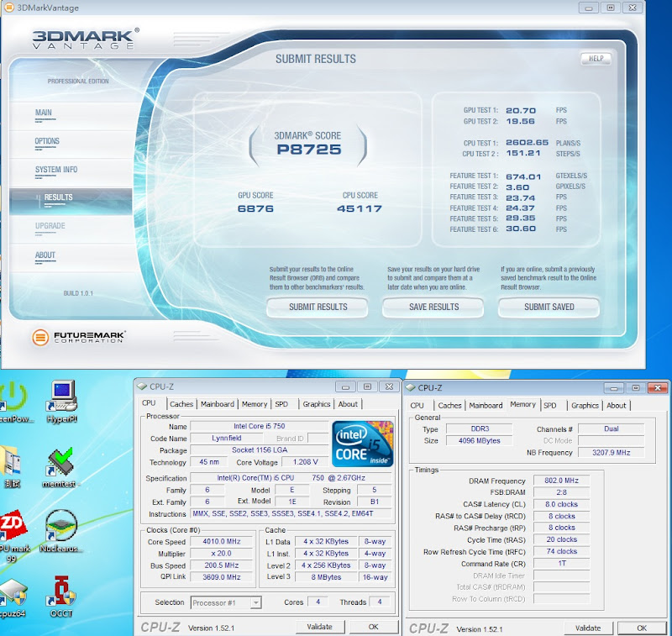The image size is (672, 636).
Task: Click the right CPU-Z window title icon
Action: pos(410,388)
